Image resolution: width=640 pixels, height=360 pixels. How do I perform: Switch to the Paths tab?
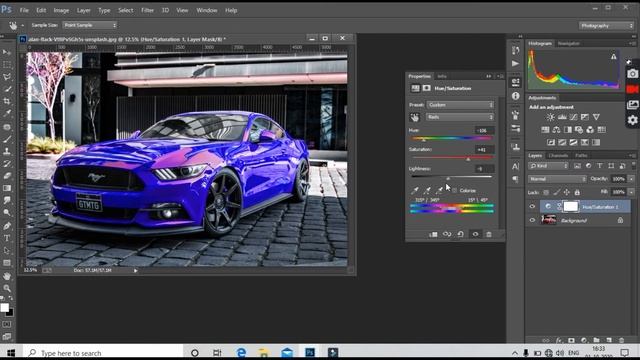pos(581,156)
